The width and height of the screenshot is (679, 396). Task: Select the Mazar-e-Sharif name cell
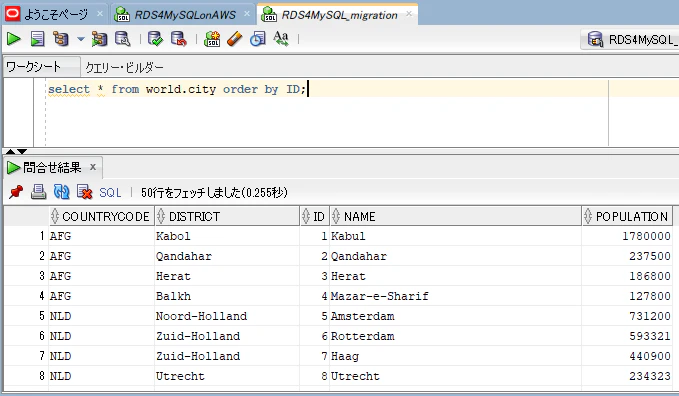click(x=456, y=296)
